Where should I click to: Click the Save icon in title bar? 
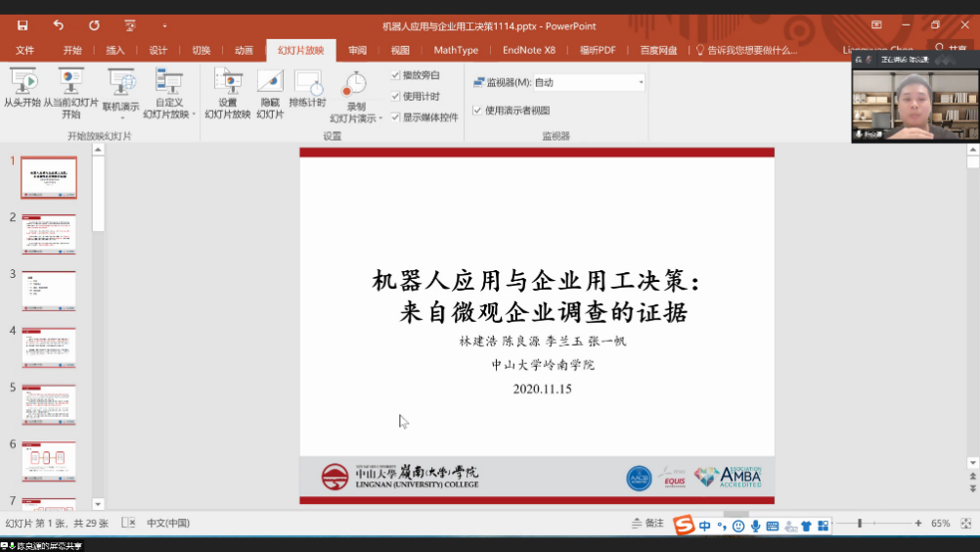tap(22, 25)
